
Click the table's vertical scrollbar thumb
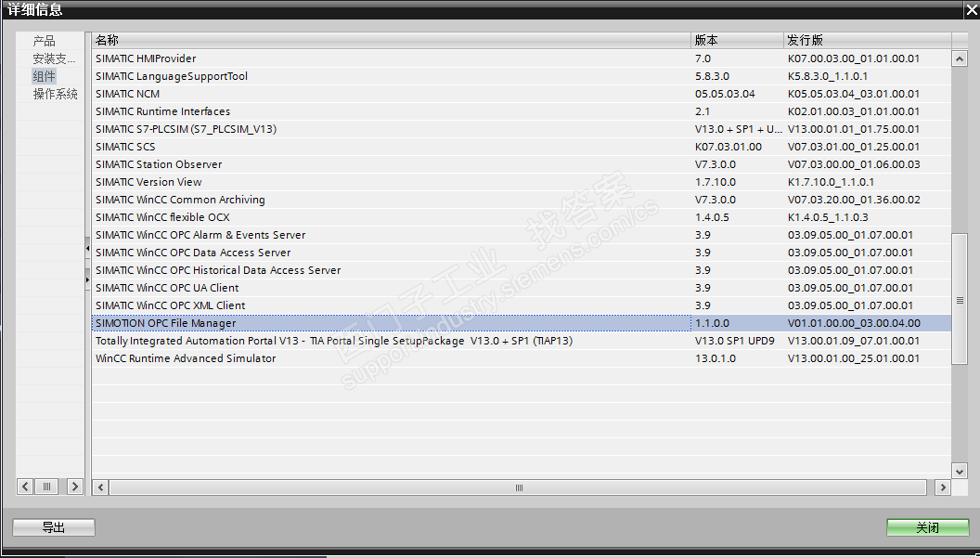pyautogui.click(x=960, y=299)
